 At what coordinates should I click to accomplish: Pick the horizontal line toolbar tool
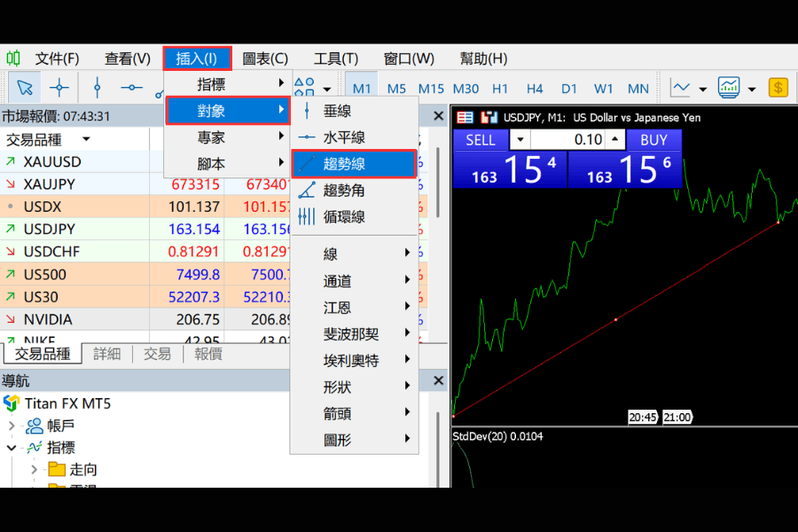pos(131,88)
